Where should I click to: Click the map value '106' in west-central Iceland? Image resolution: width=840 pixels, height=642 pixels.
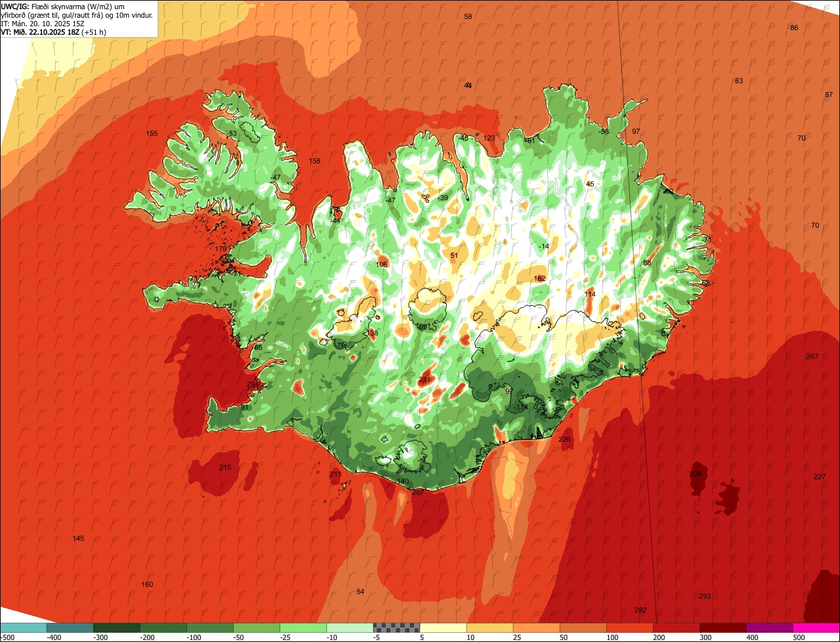[x=381, y=265]
